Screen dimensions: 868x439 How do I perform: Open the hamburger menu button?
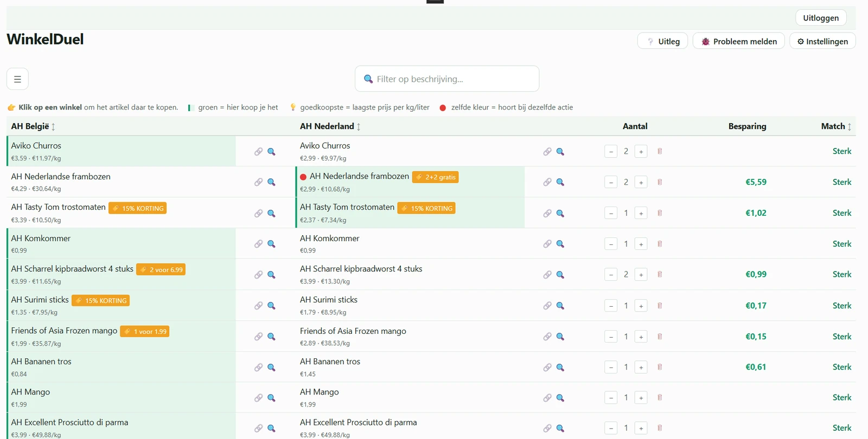pos(17,79)
